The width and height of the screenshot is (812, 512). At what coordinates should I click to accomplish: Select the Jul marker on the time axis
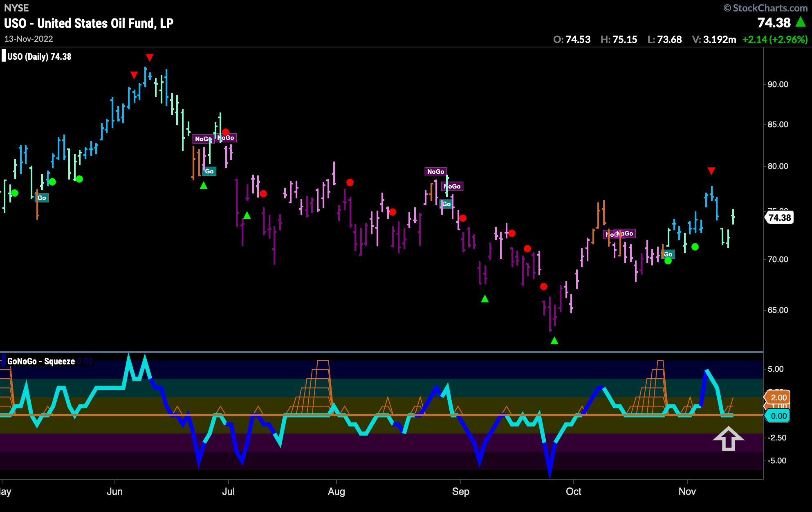[228, 492]
